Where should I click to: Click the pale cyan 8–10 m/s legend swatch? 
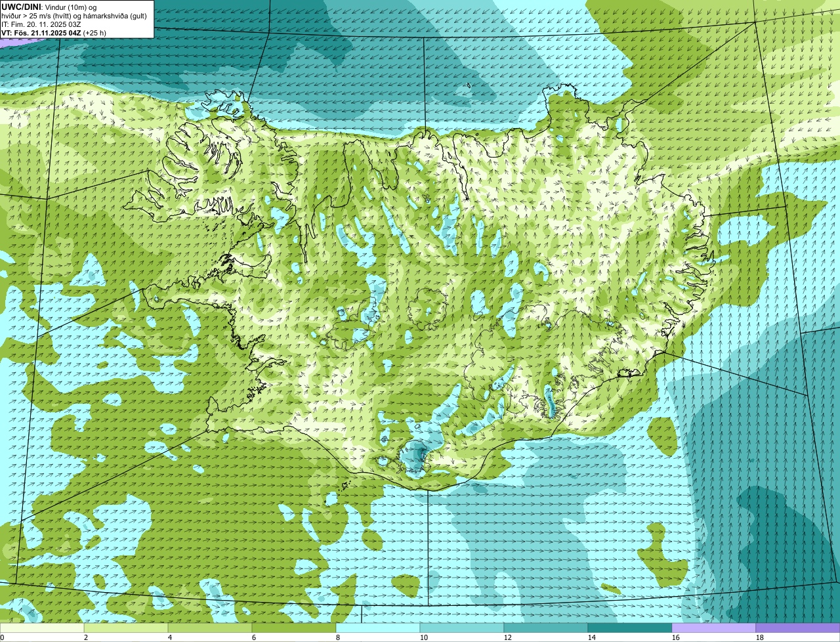pyautogui.click(x=378, y=628)
